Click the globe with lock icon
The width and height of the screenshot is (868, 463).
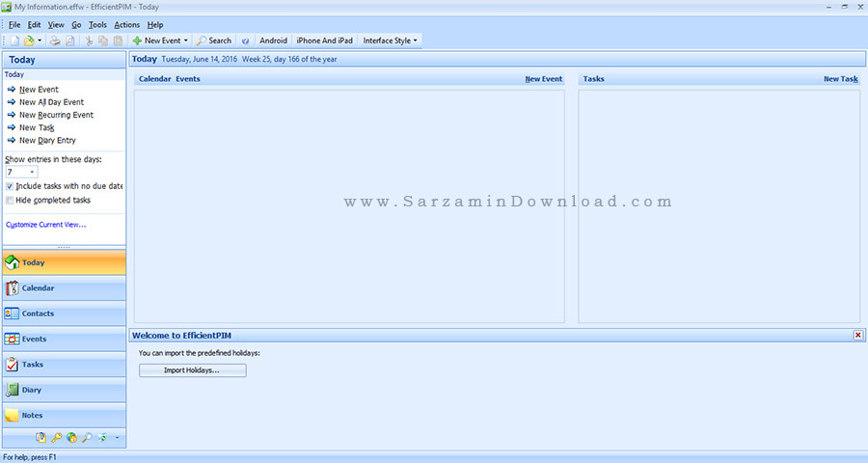pyautogui.click(x=72, y=438)
